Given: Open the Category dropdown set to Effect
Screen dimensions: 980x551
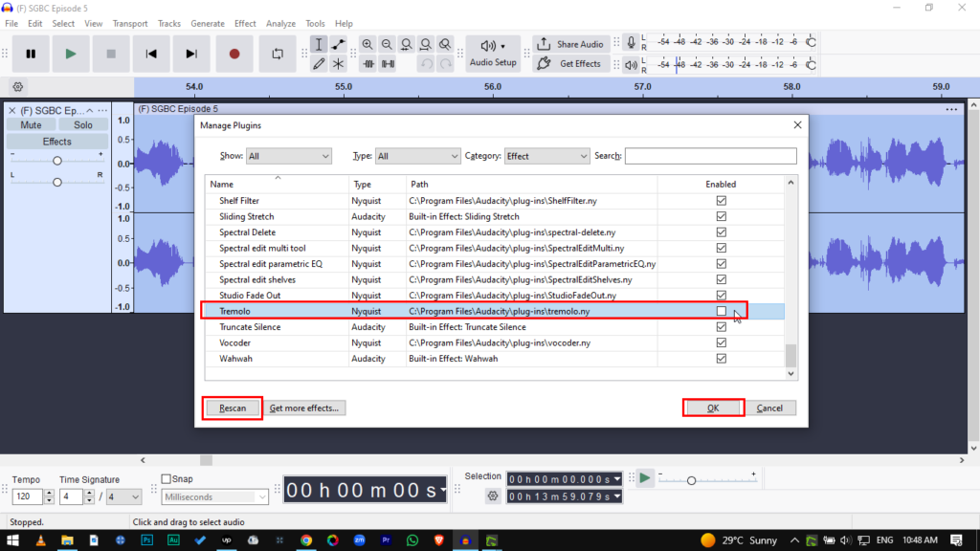Looking at the screenshot, I should pyautogui.click(x=546, y=156).
